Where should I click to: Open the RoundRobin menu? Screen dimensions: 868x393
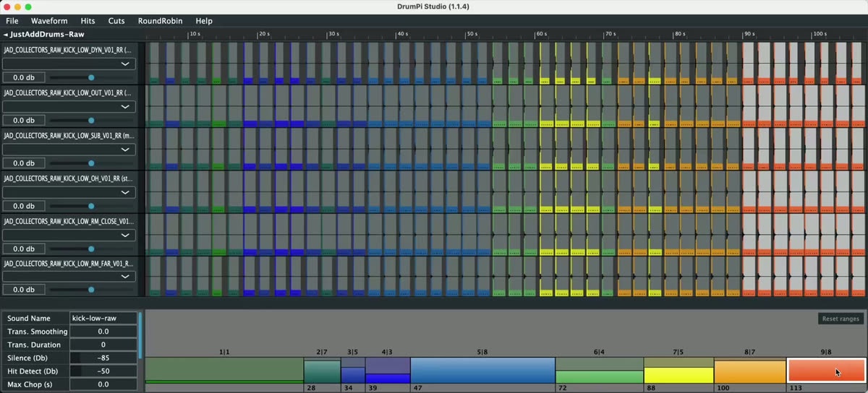160,21
